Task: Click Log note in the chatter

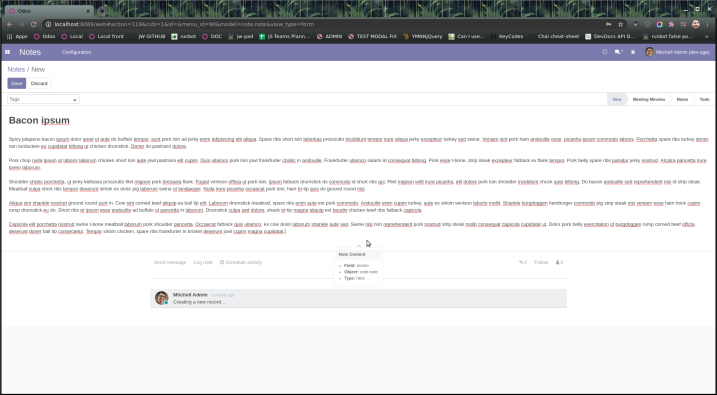Action: coord(203,262)
